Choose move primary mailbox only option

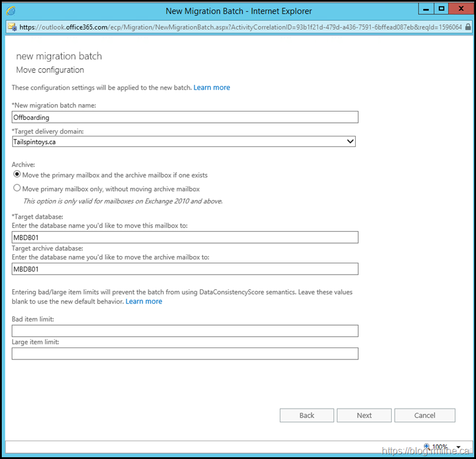(x=17, y=188)
